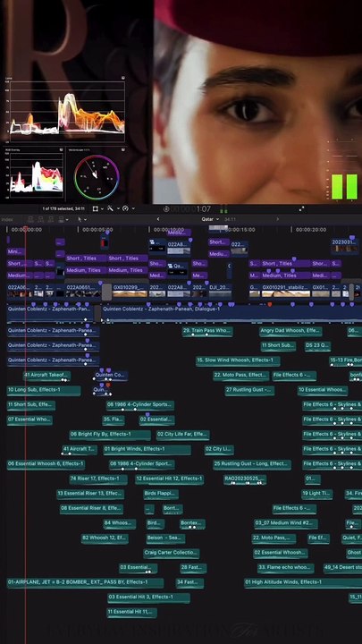Viewport: 362px width, 644px height.
Task: Select the GX010291_stabiliz video clip
Action: pos(285,290)
